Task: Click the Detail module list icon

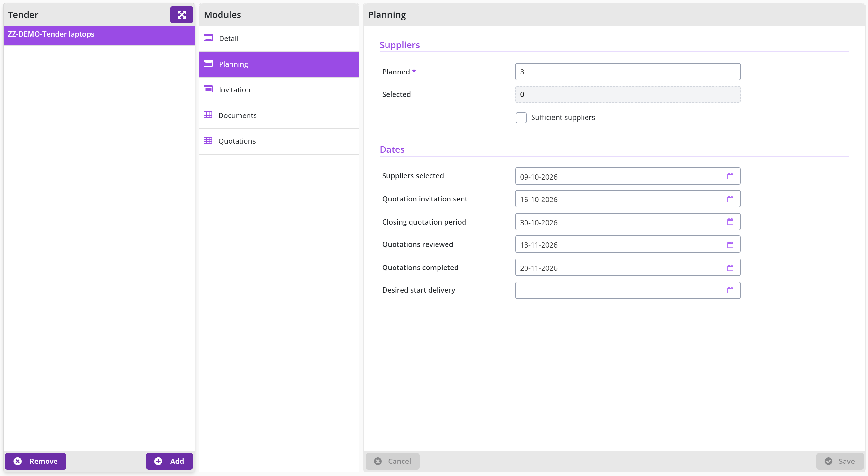Action: (208, 38)
